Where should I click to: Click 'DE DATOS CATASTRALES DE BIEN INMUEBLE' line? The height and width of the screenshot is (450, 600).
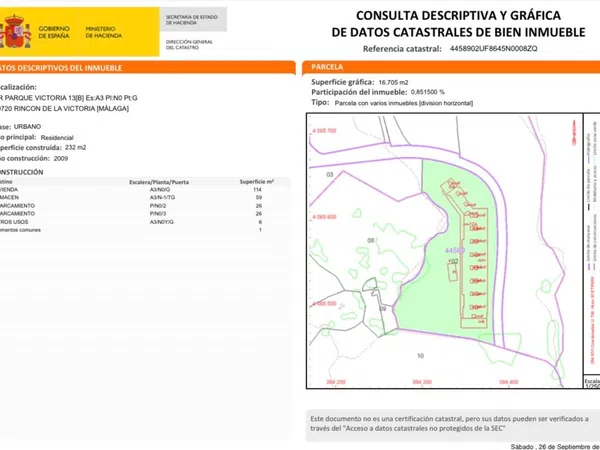pyautogui.click(x=458, y=32)
